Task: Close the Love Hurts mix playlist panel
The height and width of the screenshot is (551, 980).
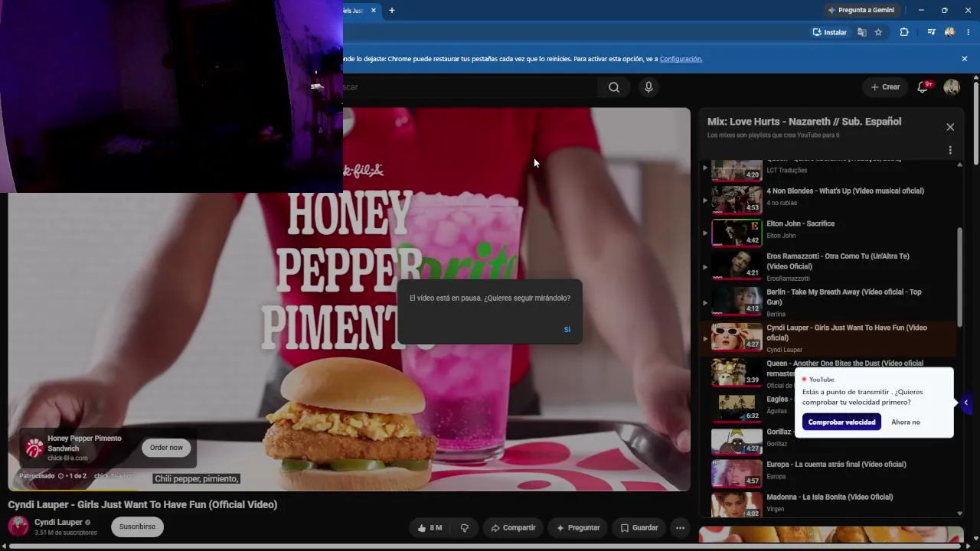Action: pyautogui.click(x=950, y=127)
